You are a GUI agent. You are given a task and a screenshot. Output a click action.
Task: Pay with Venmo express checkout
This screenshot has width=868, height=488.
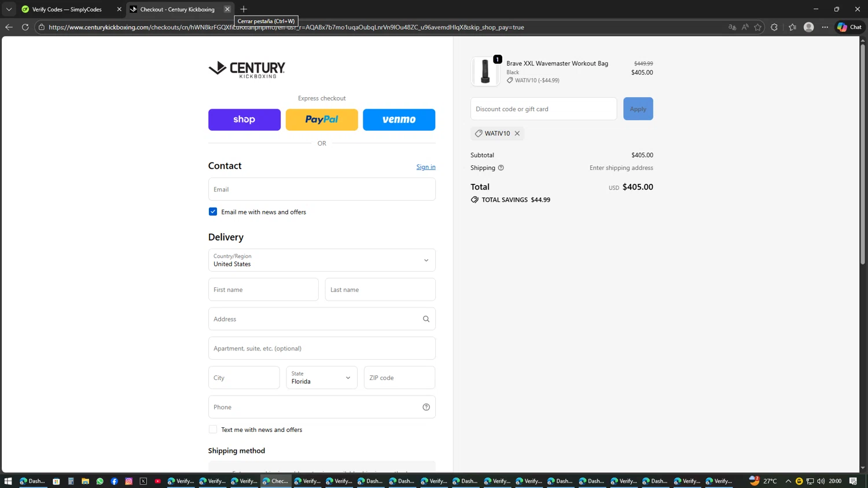(x=399, y=120)
